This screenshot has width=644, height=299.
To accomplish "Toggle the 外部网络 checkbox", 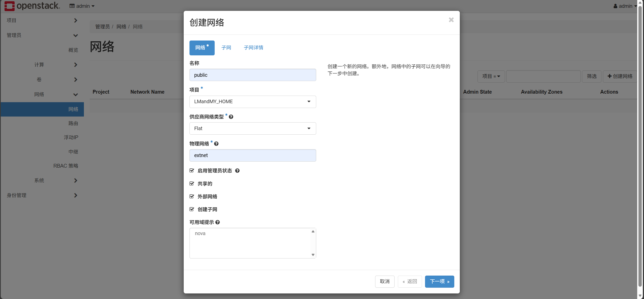I will tap(192, 196).
